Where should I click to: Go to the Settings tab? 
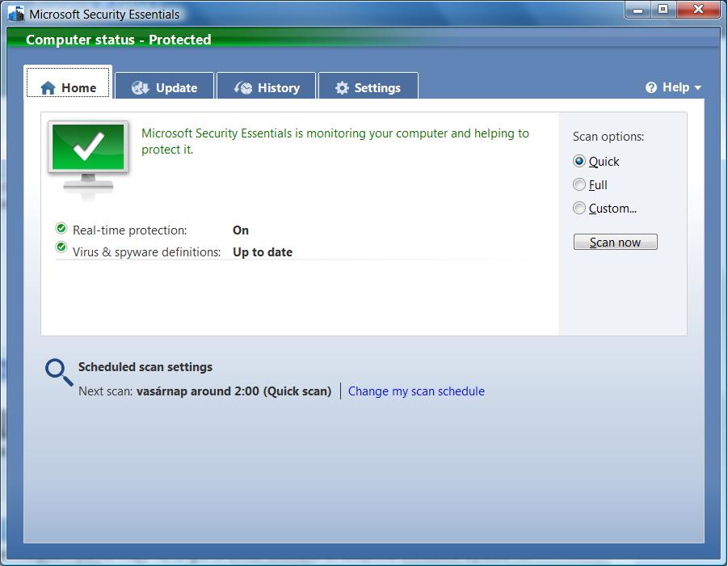tap(368, 88)
